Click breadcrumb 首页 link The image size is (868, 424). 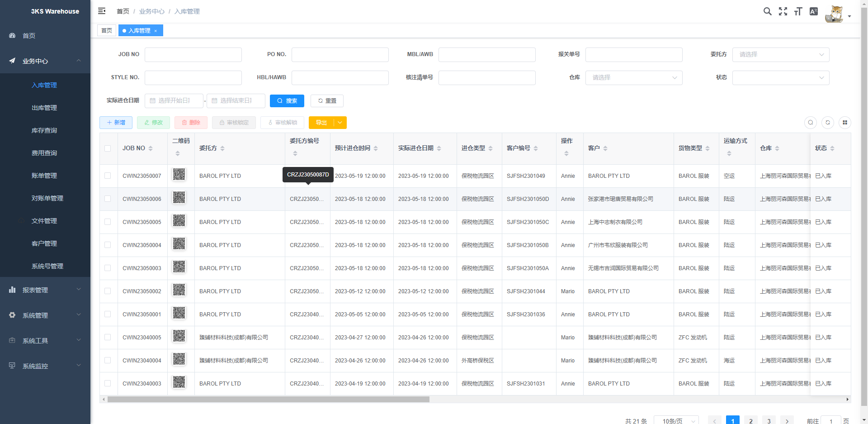123,11
